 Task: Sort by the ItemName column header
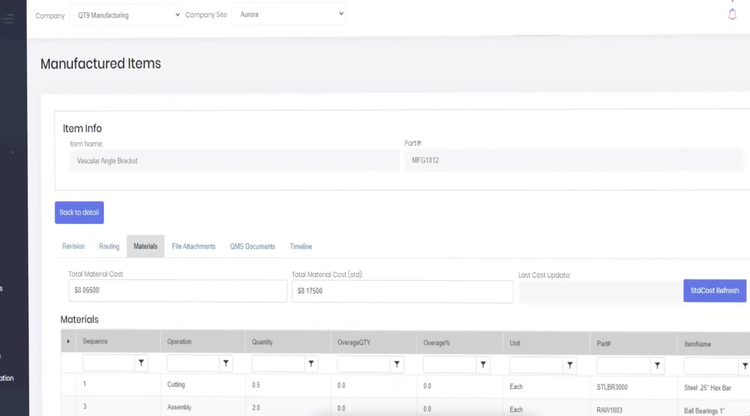point(697,344)
